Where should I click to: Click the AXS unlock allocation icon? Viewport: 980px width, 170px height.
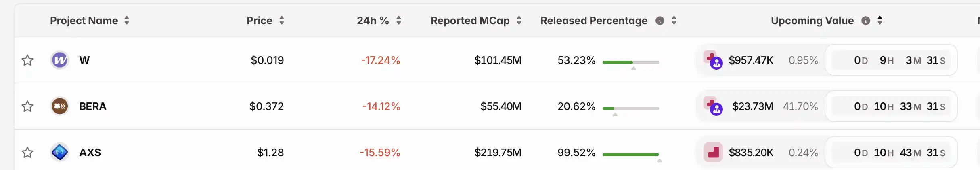713,153
